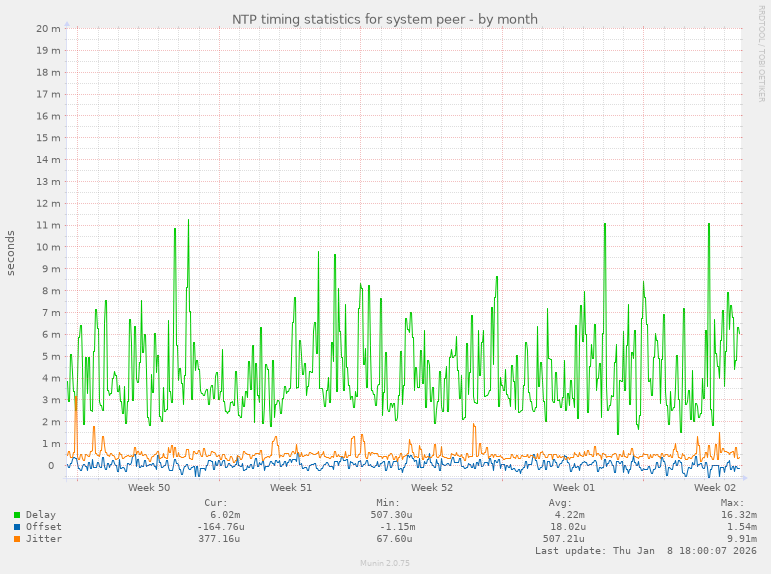Select the Delay legend label
The height and width of the screenshot is (574, 771).
(x=41, y=514)
